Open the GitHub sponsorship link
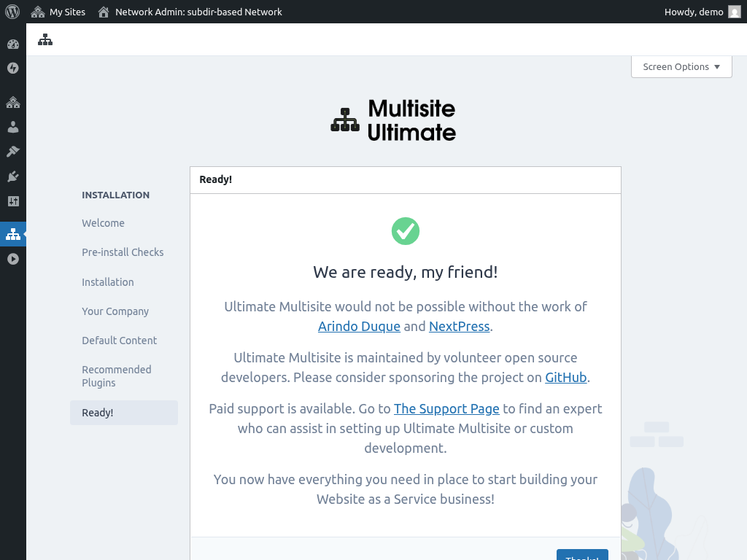Image resolution: width=747 pixels, height=560 pixels. point(565,377)
